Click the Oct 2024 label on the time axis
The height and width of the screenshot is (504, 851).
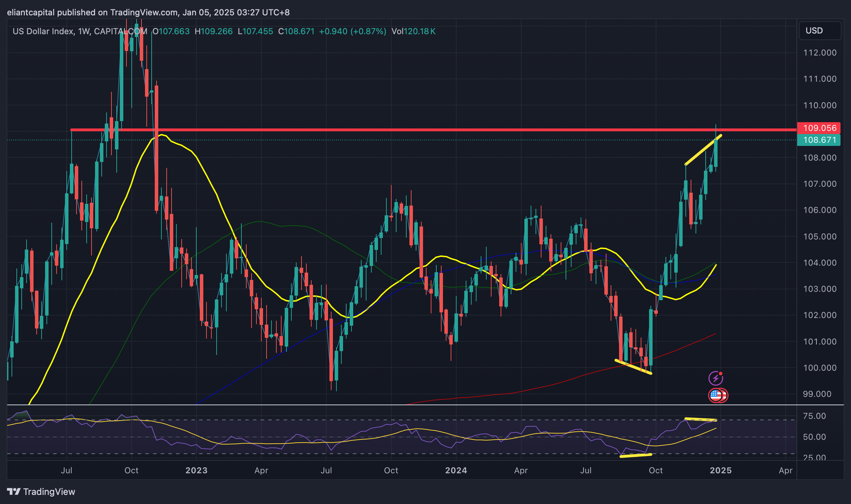(x=655, y=470)
